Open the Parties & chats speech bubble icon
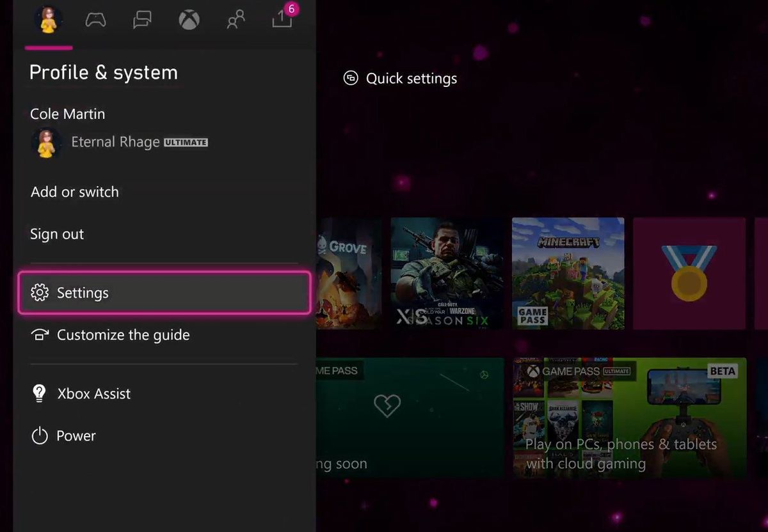Screen dimensions: 768x532 coord(141,19)
